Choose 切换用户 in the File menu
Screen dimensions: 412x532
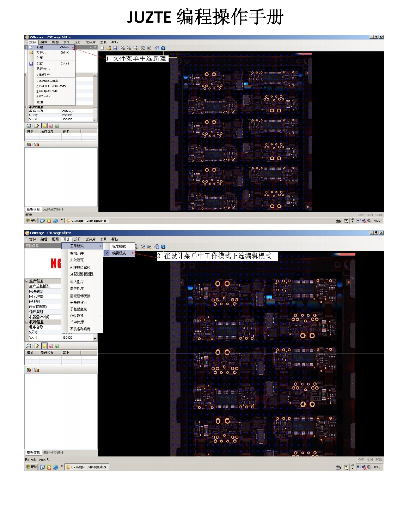click(x=51, y=75)
